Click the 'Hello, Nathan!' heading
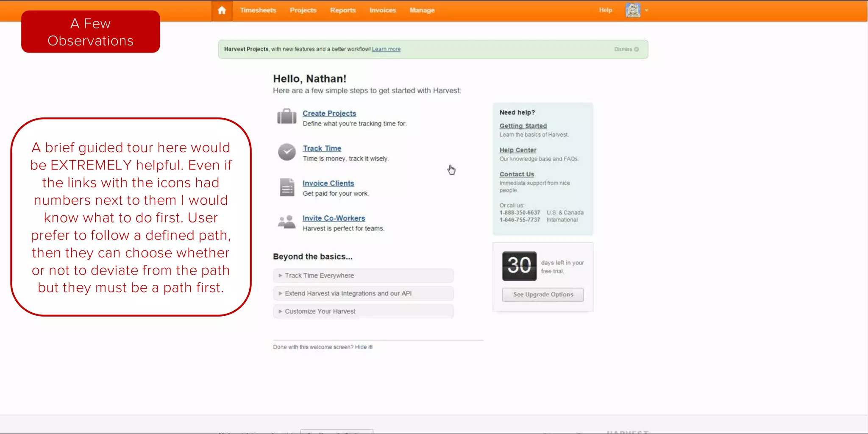Image resolution: width=868 pixels, height=434 pixels. tap(309, 79)
